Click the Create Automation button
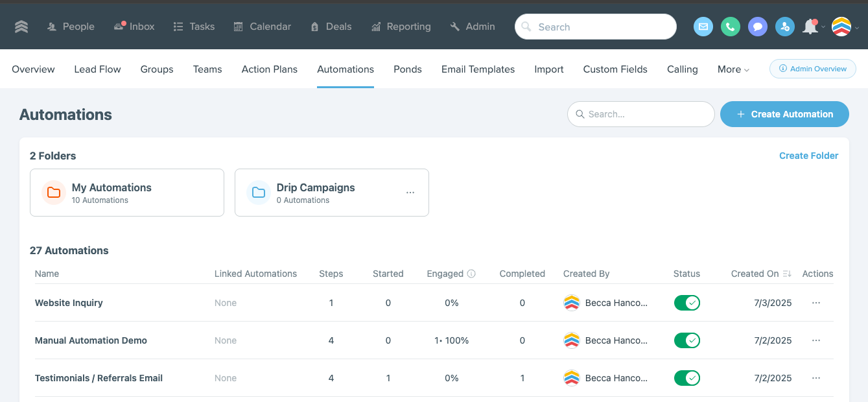The width and height of the screenshot is (868, 402). 784,114
